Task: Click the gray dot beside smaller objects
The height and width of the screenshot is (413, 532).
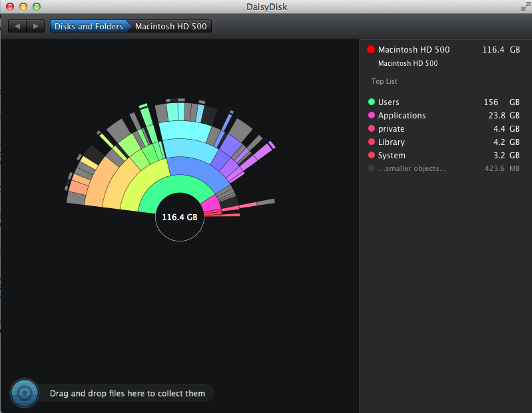Action: (x=372, y=168)
